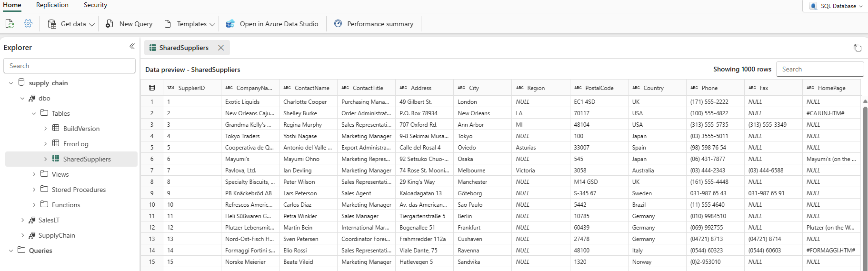This screenshot has width=868, height=271.
Task: Close the SharedSuppliers tab
Action: pos(221,48)
